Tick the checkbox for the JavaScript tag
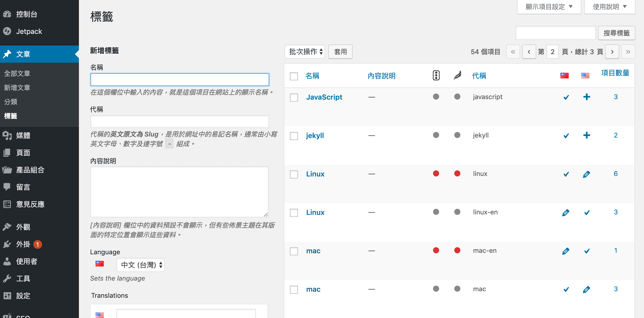This screenshot has height=318, width=644. [294, 98]
